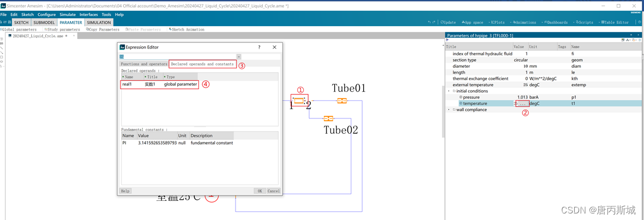Select the temperature parameter row
This screenshot has height=220, width=644.
(542, 104)
